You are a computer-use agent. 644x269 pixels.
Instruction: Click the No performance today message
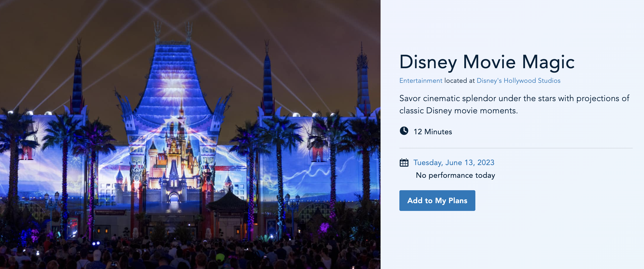pos(455,175)
